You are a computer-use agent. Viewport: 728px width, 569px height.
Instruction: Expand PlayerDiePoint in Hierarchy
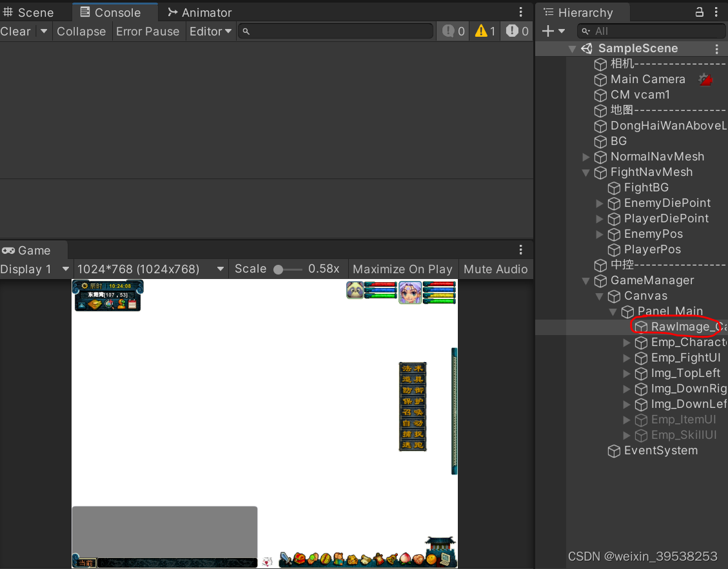point(600,218)
